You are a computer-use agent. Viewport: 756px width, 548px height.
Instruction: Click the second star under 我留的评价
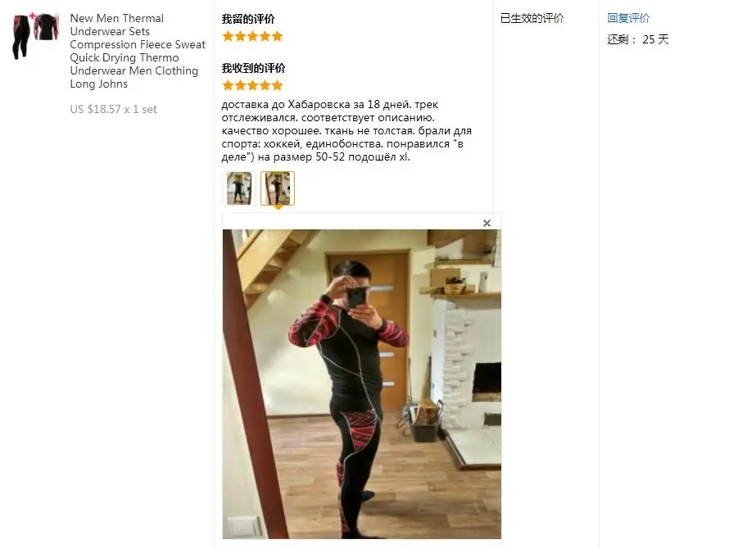pos(240,36)
